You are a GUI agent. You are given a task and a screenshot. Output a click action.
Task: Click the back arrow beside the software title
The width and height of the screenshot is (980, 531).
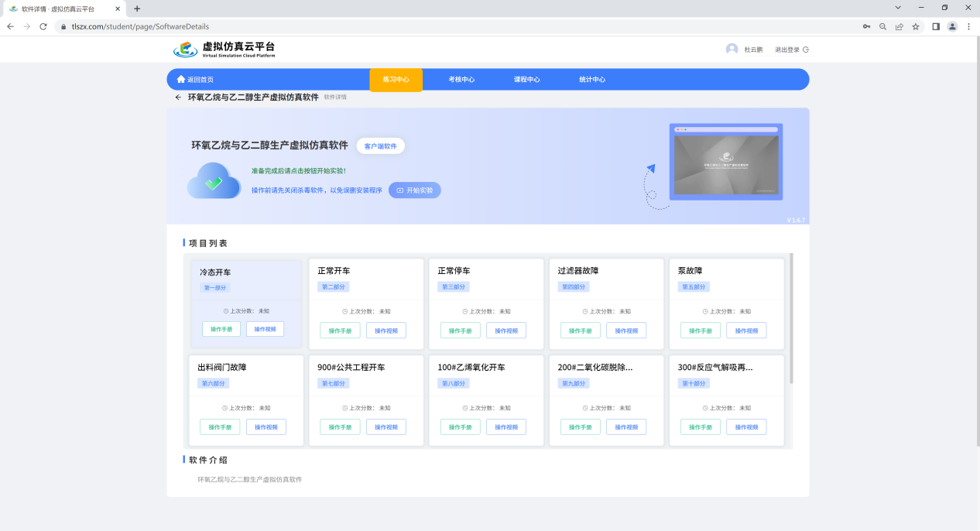pos(178,98)
